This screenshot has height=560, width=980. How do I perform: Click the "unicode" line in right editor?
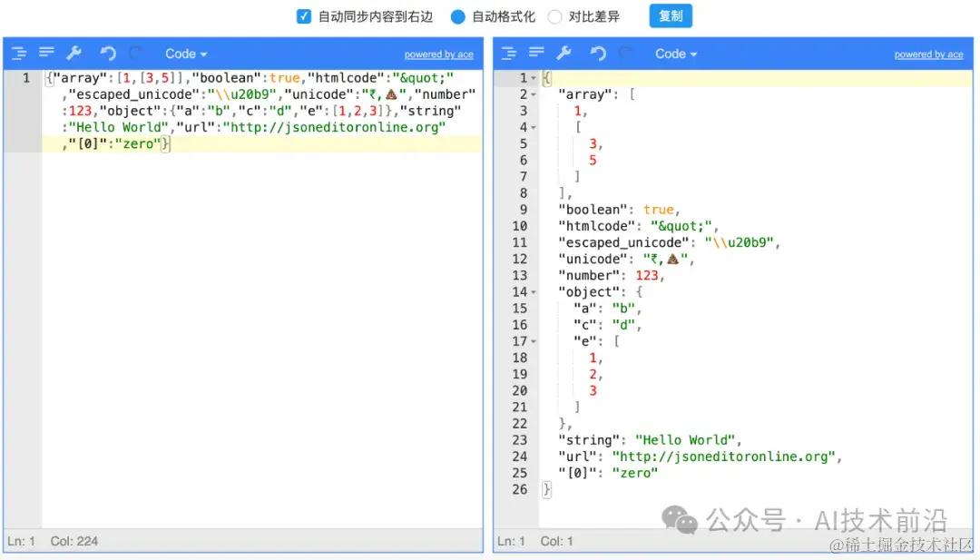pos(626,260)
